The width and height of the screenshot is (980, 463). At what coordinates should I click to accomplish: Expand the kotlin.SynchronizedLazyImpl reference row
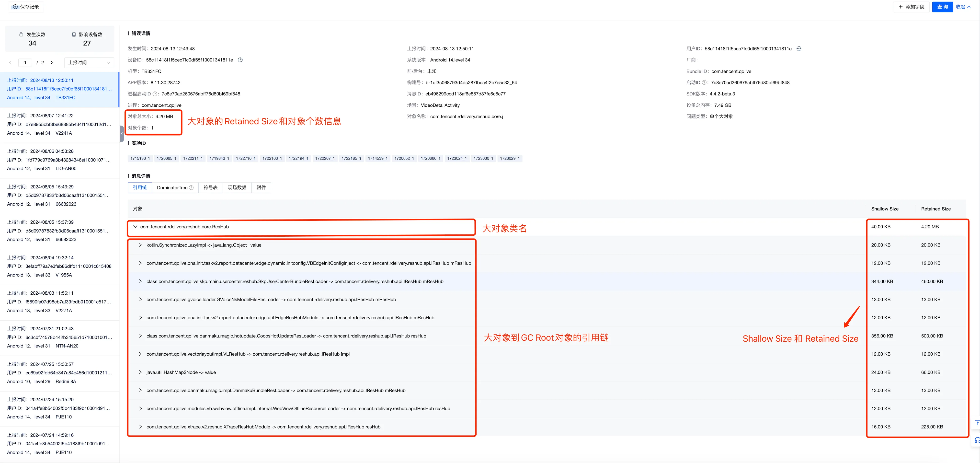[x=140, y=245]
